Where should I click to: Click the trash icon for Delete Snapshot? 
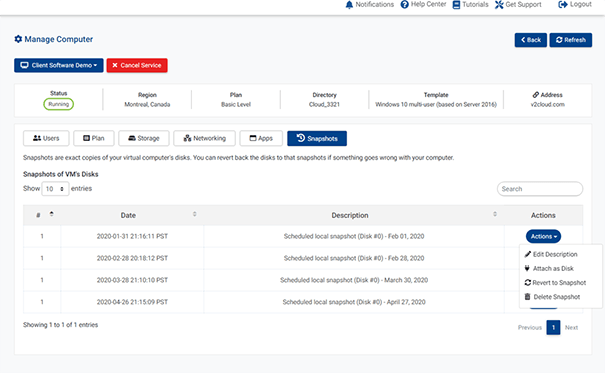pyautogui.click(x=527, y=297)
